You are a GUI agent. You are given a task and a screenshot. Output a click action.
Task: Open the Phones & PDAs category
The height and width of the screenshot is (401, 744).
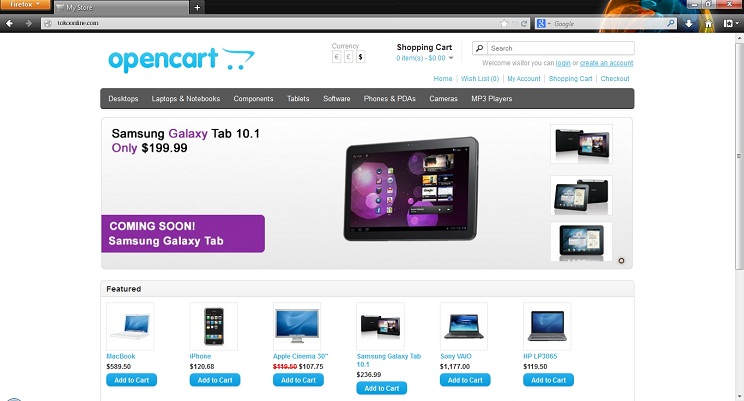[x=390, y=99]
